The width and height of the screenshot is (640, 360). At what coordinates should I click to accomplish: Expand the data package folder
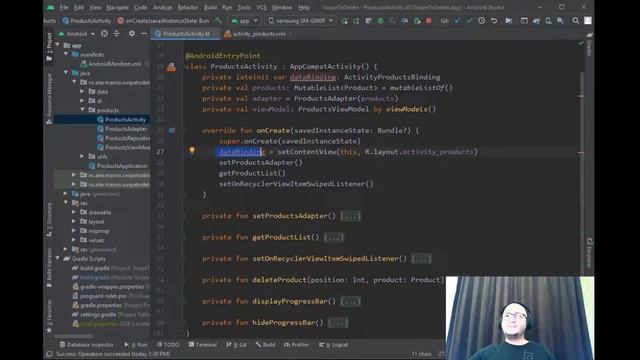click(x=82, y=91)
